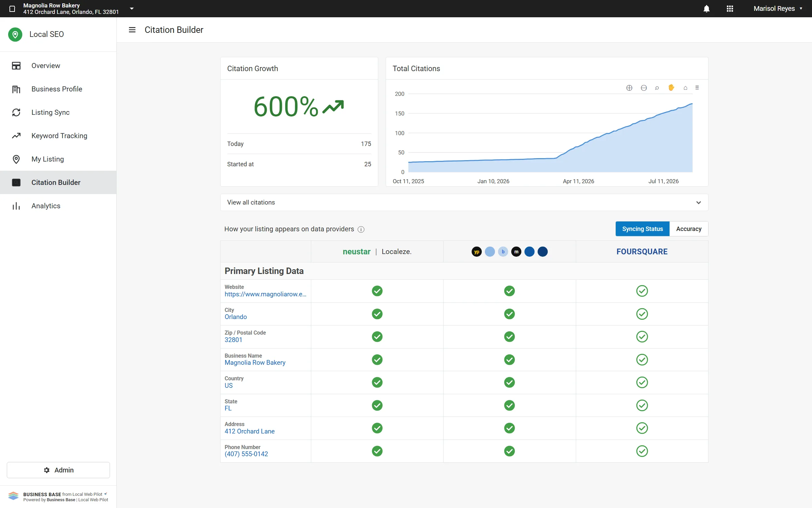Image resolution: width=812 pixels, height=508 pixels.
Task: Switch to Accuracy view
Action: pos(689,229)
